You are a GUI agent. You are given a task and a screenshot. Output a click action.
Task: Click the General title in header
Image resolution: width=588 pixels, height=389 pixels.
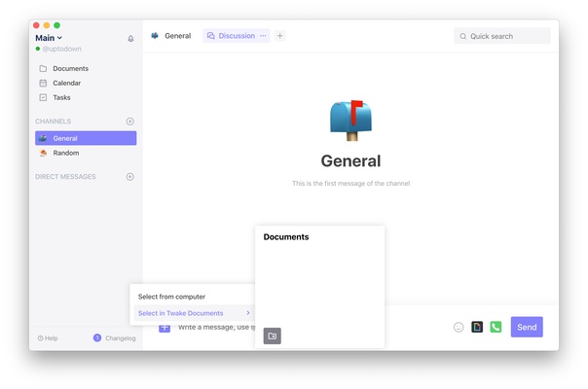[x=178, y=36]
